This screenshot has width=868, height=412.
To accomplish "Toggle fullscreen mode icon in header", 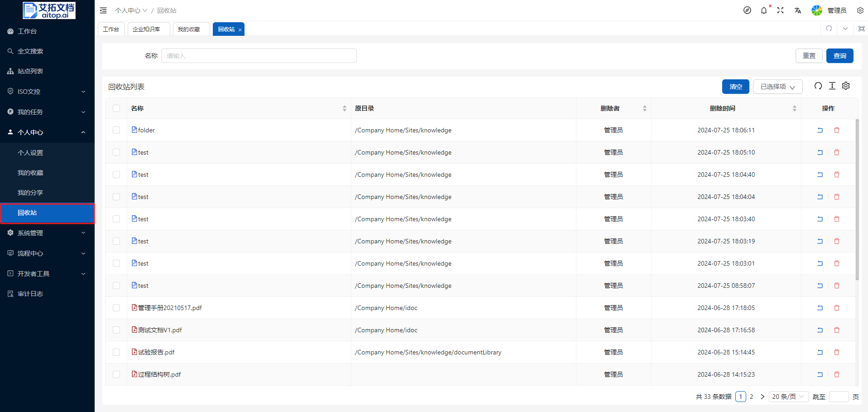I will (780, 10).
